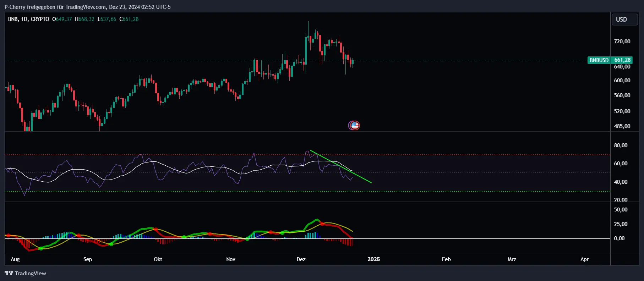Image resolution: width=644 pixels, height=281 pixels.
Task: Click the 600,00 price axis label
Action: (x=622, y=81)
